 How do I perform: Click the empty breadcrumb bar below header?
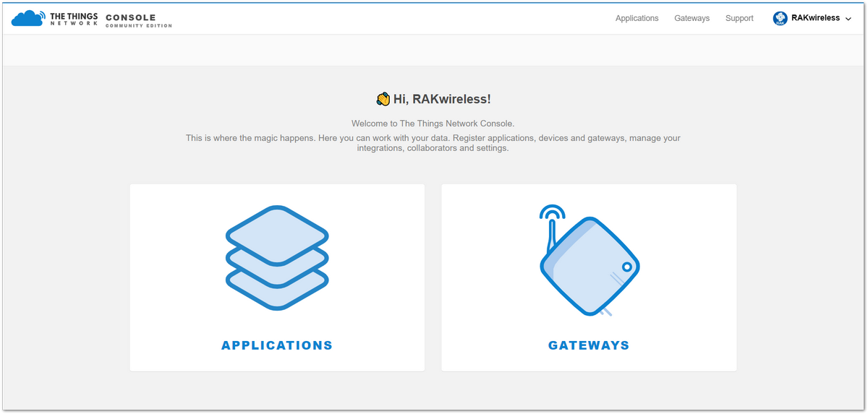(x=434, y=51)
